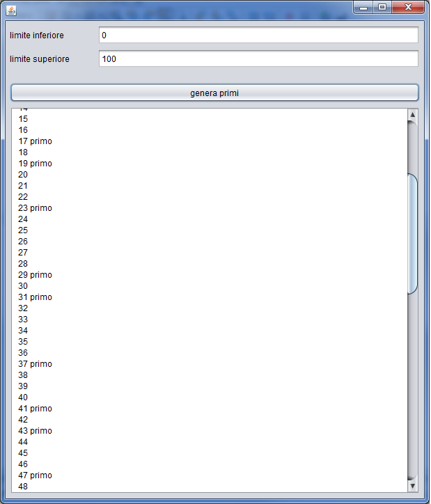The height and width of the screenshot is (504, 431).
Task: Click the vertical scrollbar thumb
Action: (412, 233)
